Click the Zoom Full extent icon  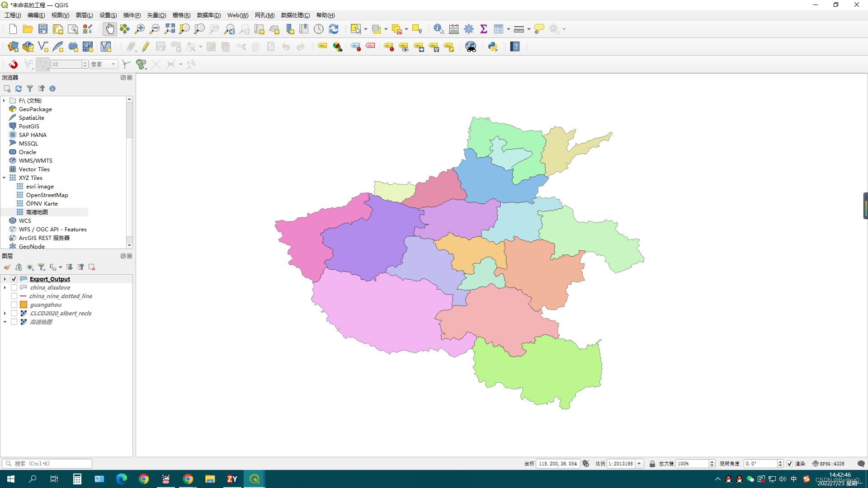pyautogui.click(x=170, y=29)
